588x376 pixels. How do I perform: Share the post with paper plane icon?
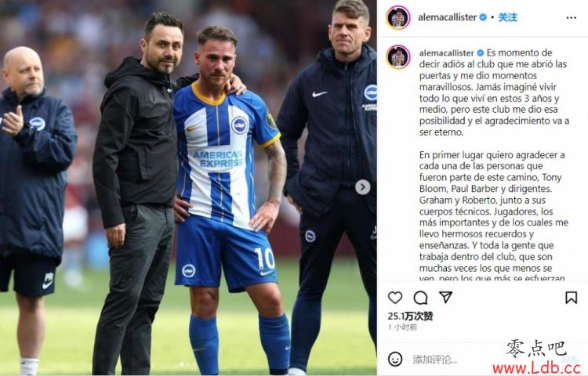(x=445, y=297)
